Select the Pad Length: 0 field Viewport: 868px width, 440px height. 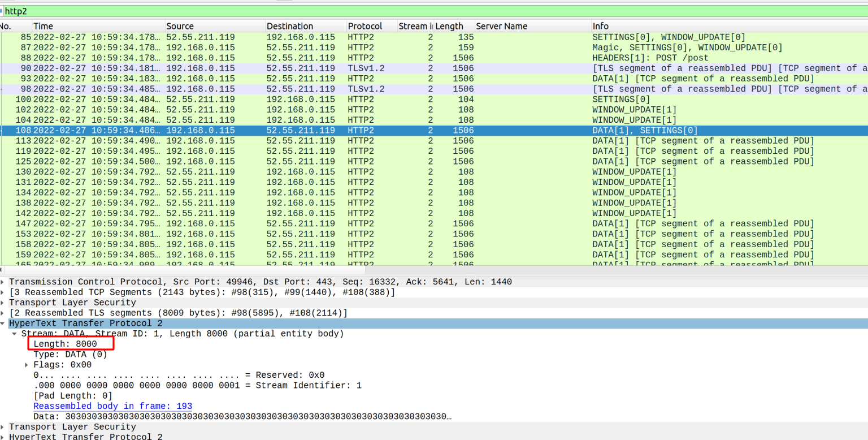[x=71, y=395]
